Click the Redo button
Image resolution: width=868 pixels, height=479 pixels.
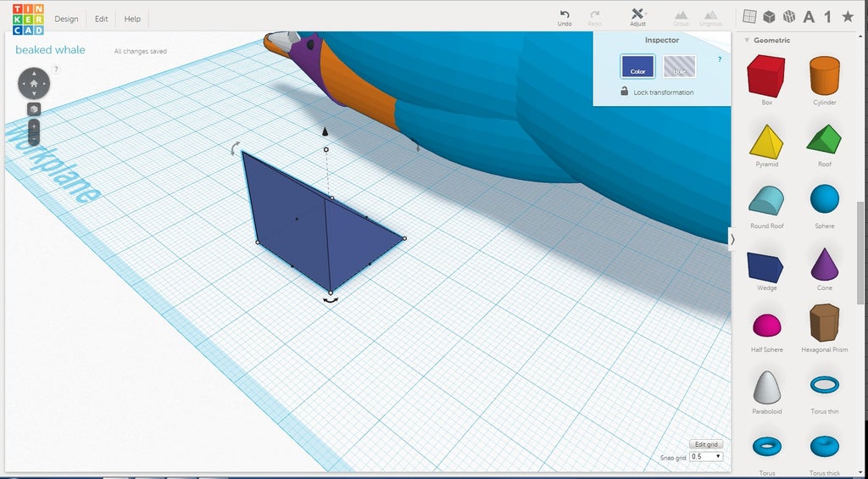coord(595,18)
